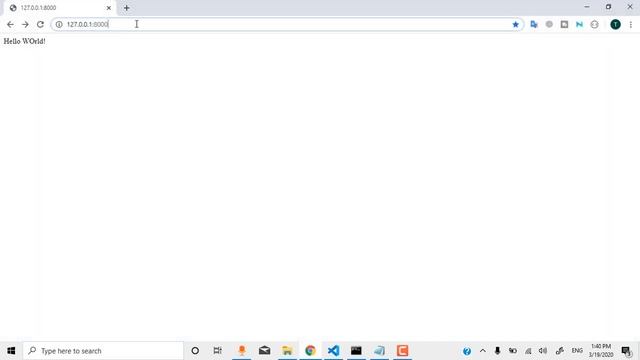Go back using the browser back arrow
640x360 pixels.
point(10,24)
